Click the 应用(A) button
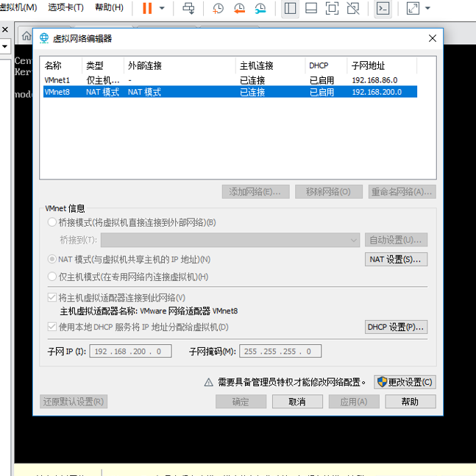Viewport: 476px width, 476px height. coord(354,402)
